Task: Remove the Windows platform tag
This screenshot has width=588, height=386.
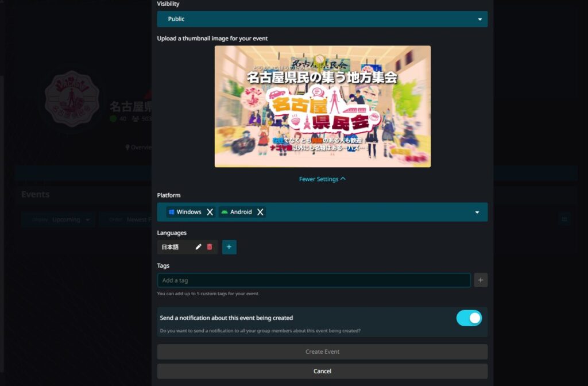Action: pos(210,212)
